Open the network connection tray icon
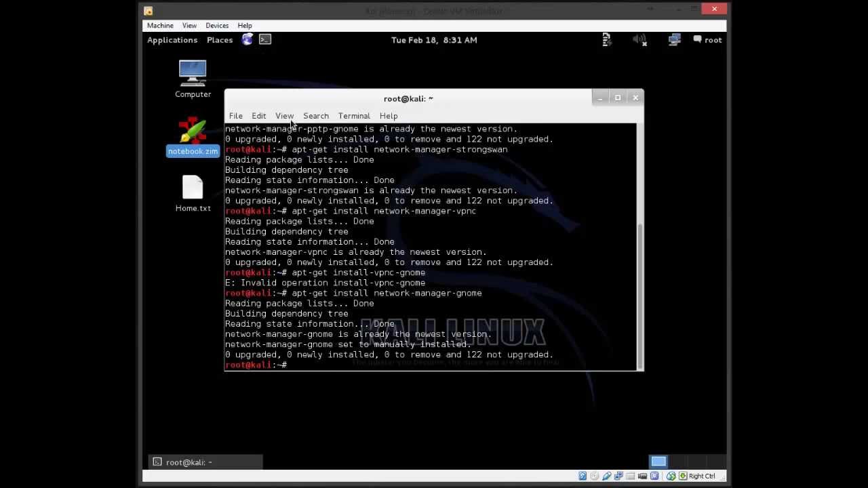Image resolution: width=868 pixels, height=488 pixels. (674, 40)
